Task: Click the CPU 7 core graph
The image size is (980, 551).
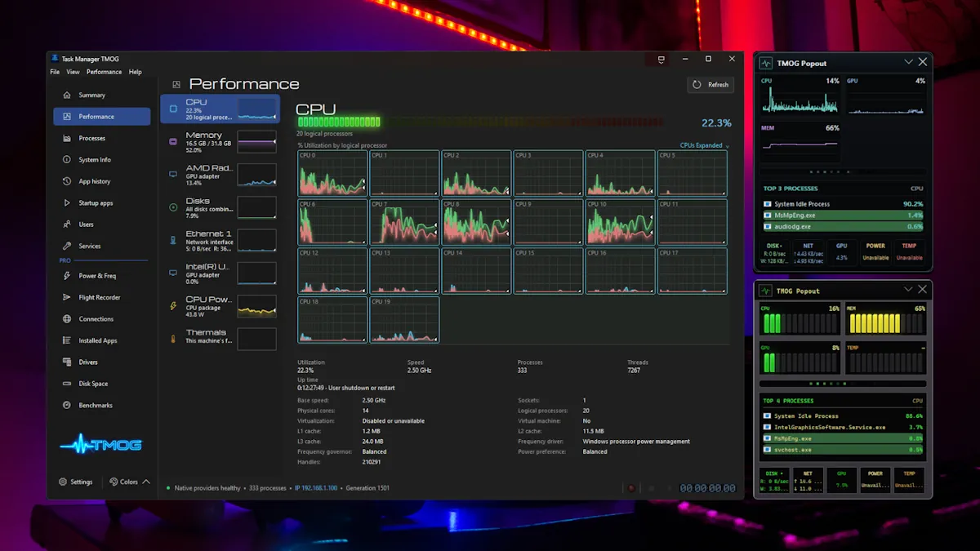Action: click(404, 221)
